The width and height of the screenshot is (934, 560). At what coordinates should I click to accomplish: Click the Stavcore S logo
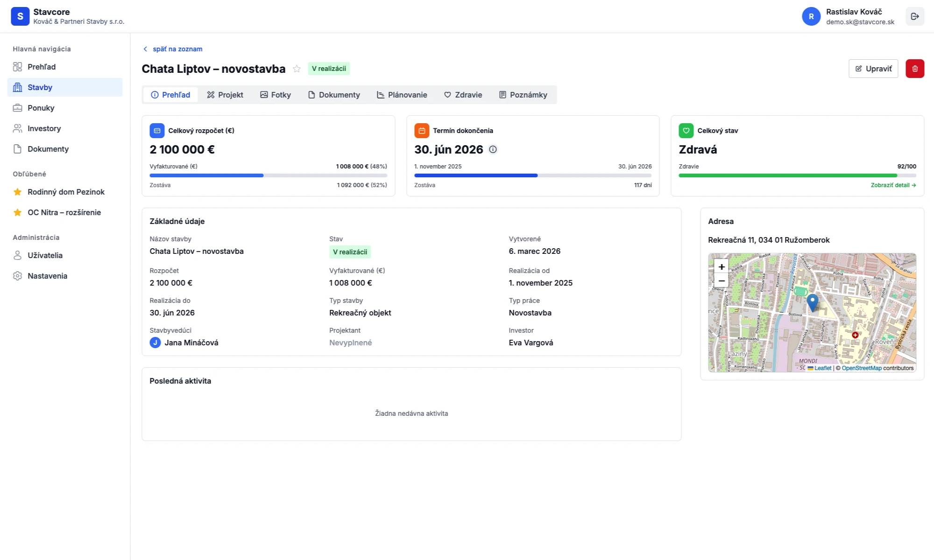pyautogui.click(x=20, y=16)
